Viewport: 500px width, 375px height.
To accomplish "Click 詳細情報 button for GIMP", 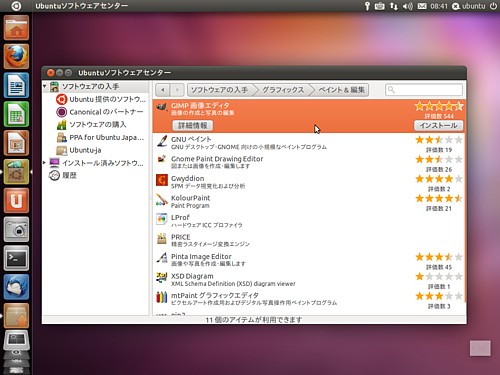I will (192, 125).
